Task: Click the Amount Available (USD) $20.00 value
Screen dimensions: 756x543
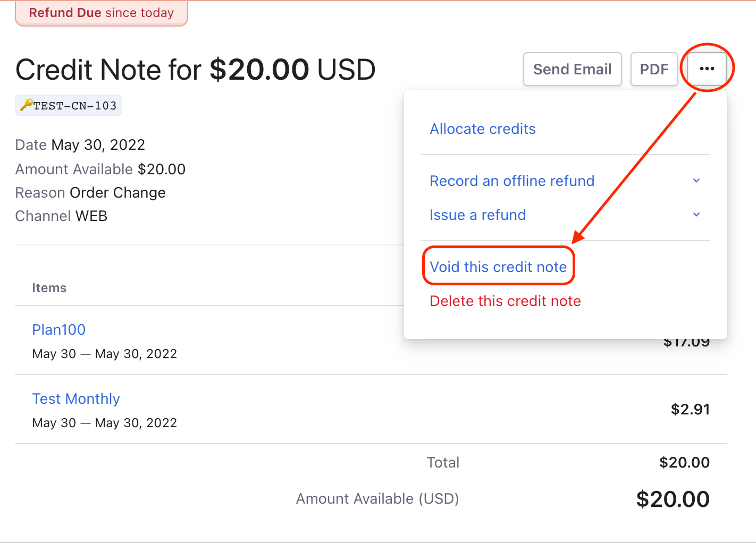Action: [x=673, y=499]
